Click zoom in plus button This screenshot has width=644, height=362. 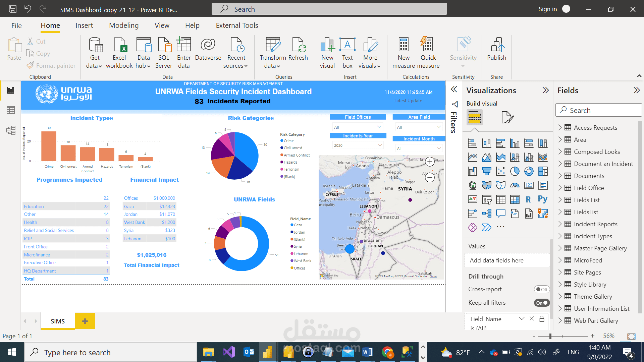click(x=593, y=336)
